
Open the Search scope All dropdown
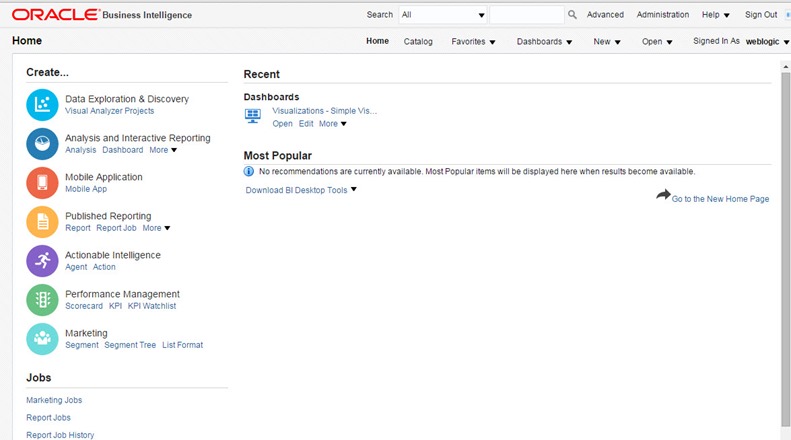443,15
